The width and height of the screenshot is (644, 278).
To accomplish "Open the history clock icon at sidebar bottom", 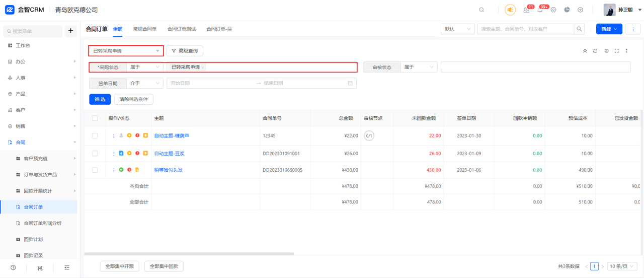I will [13, 268].
